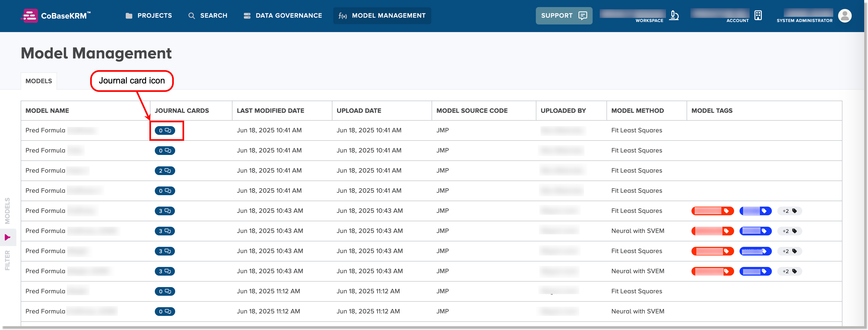The width and height of the screenshot is (868, 330).
Task: Go to Data Governance
Action: click(283, 15)
